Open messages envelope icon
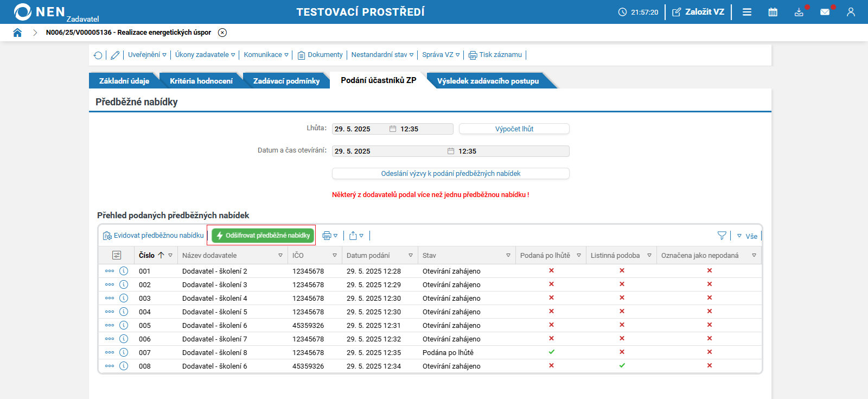 [x=825, y=12]
